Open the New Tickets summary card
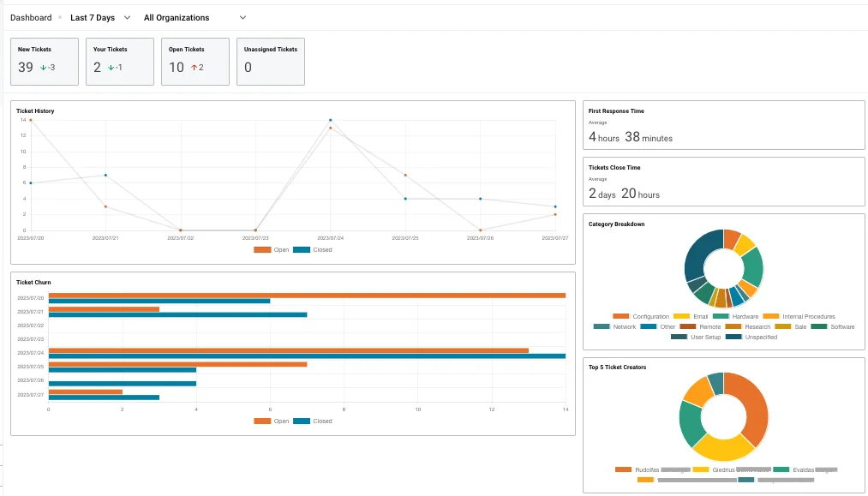Viewport: 868px width, 496px height. 45,61
